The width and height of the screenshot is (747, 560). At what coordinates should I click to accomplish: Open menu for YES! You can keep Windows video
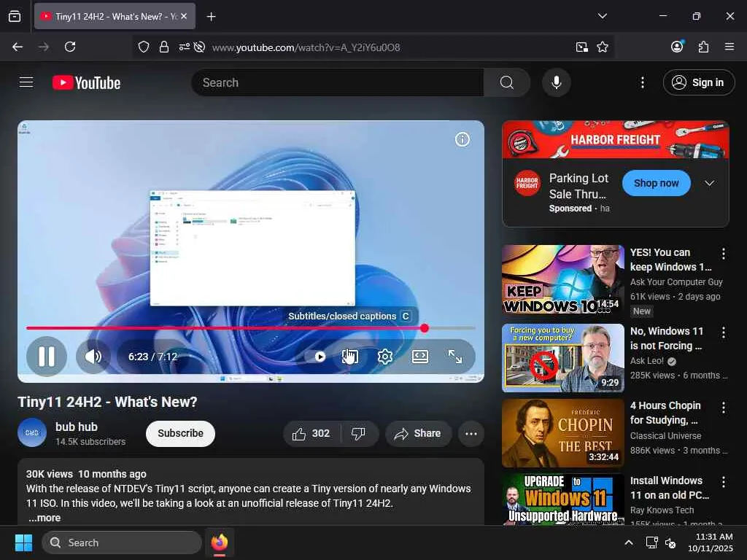pyautogui.click(x=723, y=253)
